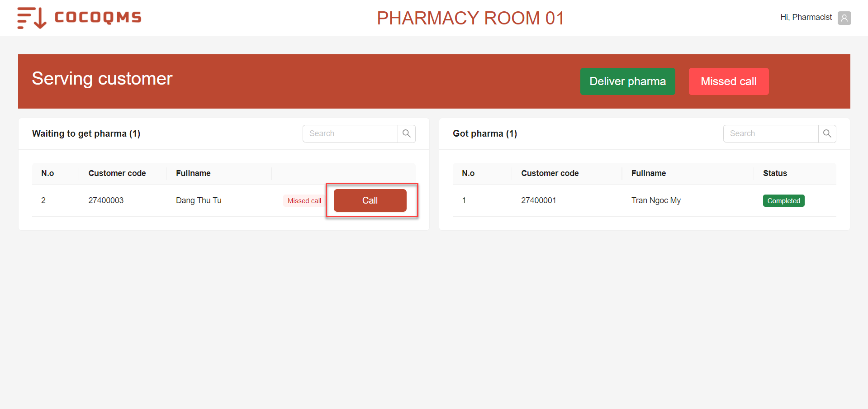The height and width of the screenshot is (409, 868).
Task: Focus the Waiting to get pharma search field
Action: click(x=350, y=133)
